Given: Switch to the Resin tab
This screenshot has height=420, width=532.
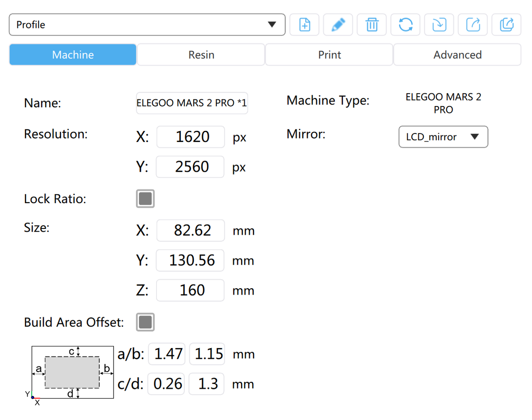Looking at the screenshot, I should (x=201, y=55).
